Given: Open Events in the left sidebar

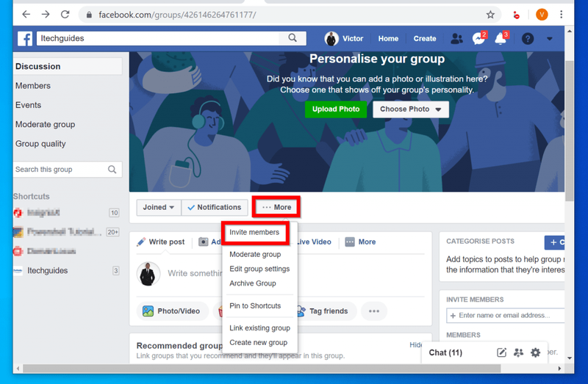Looking at the screenshot, I should 28,105.
